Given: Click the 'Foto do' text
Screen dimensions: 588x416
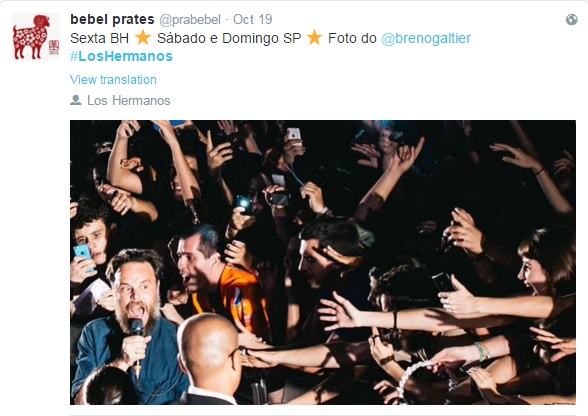Looking at the screenshot, I should pyautogui.click(x=352, y=38).
